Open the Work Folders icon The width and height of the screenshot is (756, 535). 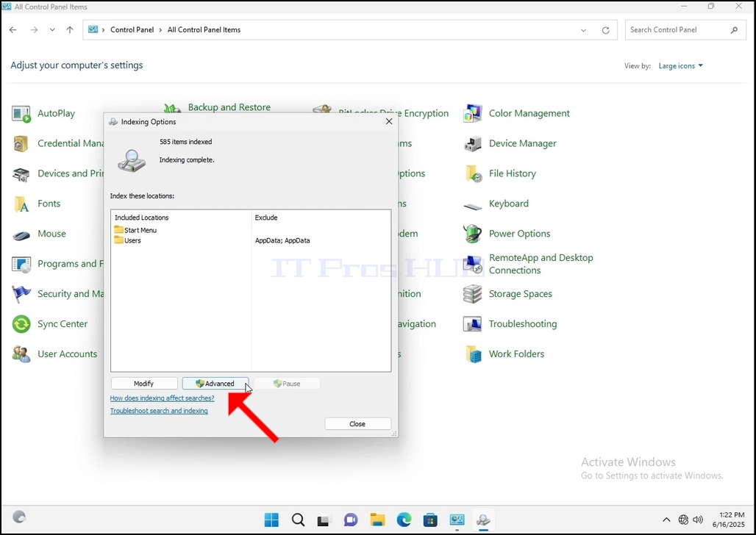[473, 354]
